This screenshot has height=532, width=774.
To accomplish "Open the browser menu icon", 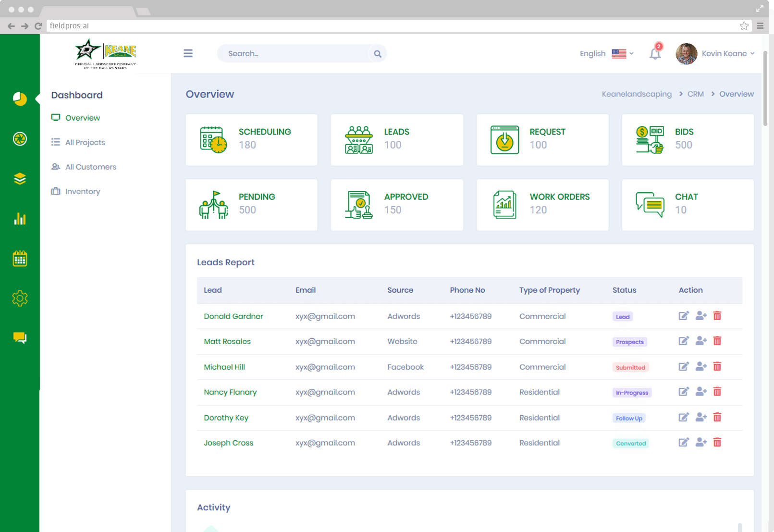I will (760, 26).
